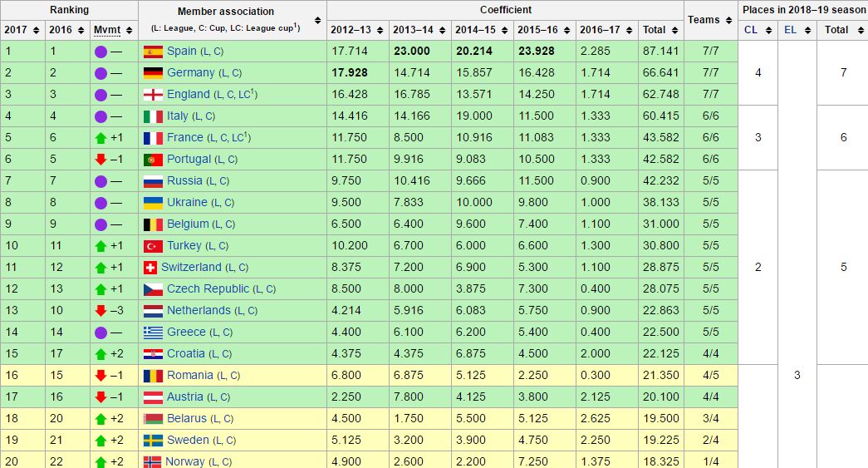Click the Turkey flag icon
The width and height of the screenshot is (868, 468).
153,246
